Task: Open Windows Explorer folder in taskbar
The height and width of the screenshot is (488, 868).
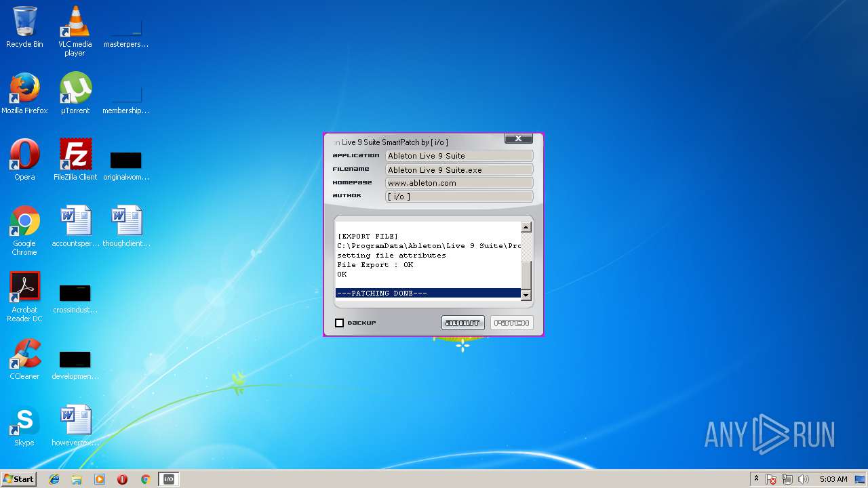Action: point(77,479)
